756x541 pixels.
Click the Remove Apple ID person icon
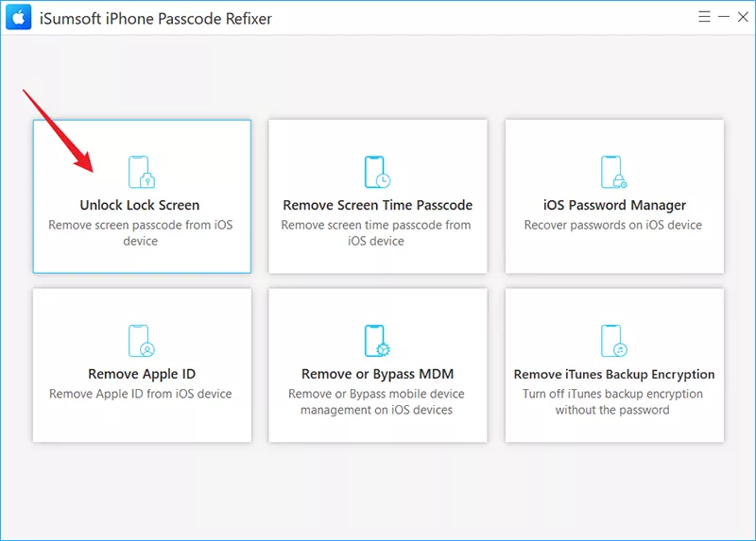pyautogui.click(x=142, y=341)
